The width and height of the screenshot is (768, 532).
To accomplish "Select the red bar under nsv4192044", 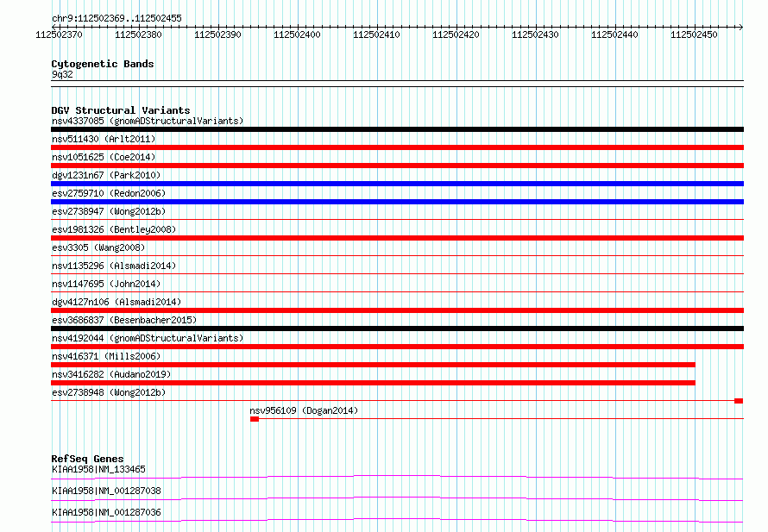I will click(x=397, y=347).
